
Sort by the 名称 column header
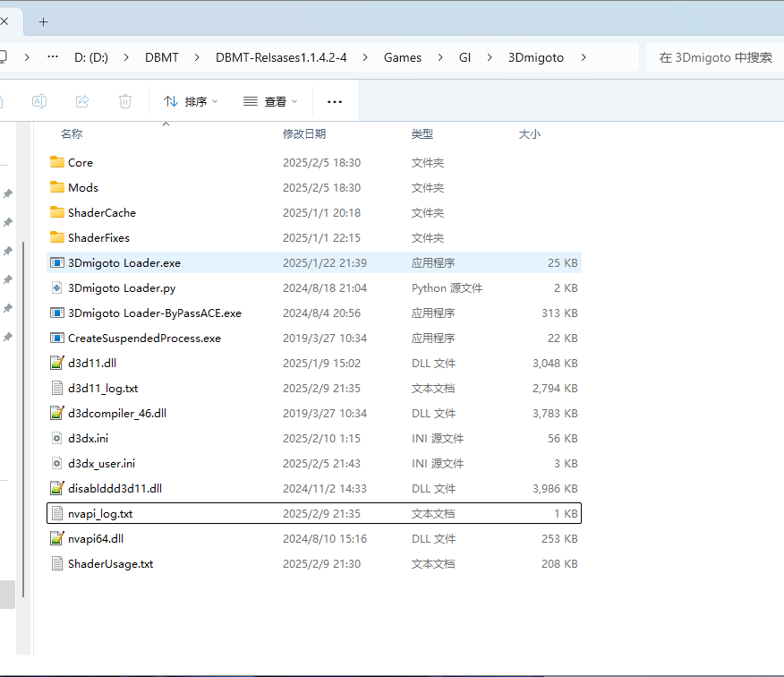click(72, 134)
